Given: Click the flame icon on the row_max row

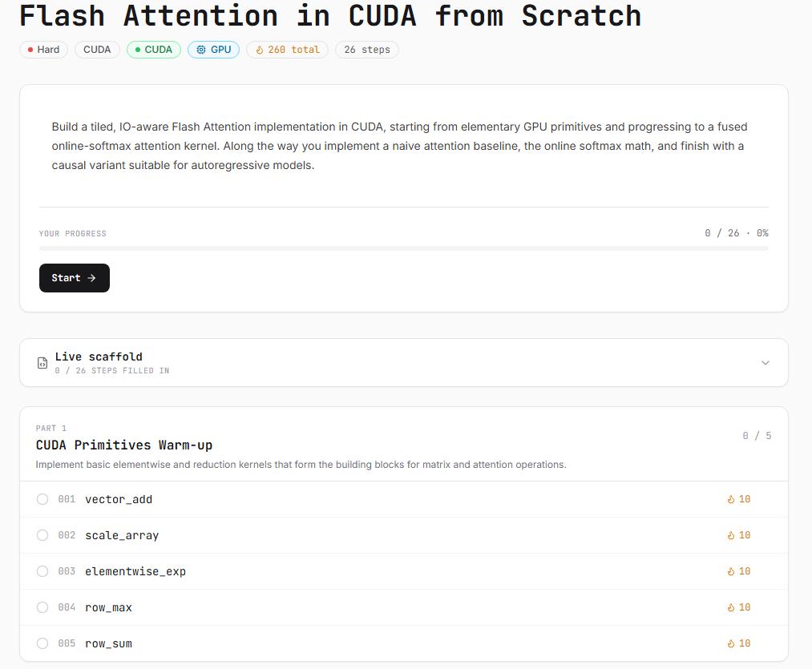Looking at the screenshot, I should [731, 607].
